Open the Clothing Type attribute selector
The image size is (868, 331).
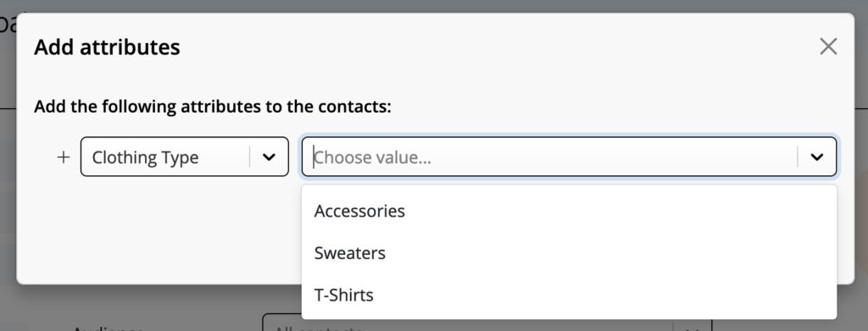pyautogui.click(x=184, y=157)
